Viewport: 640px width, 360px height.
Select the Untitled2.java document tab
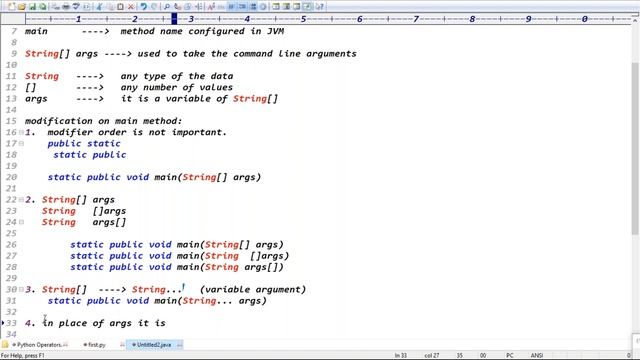[154, 345]
